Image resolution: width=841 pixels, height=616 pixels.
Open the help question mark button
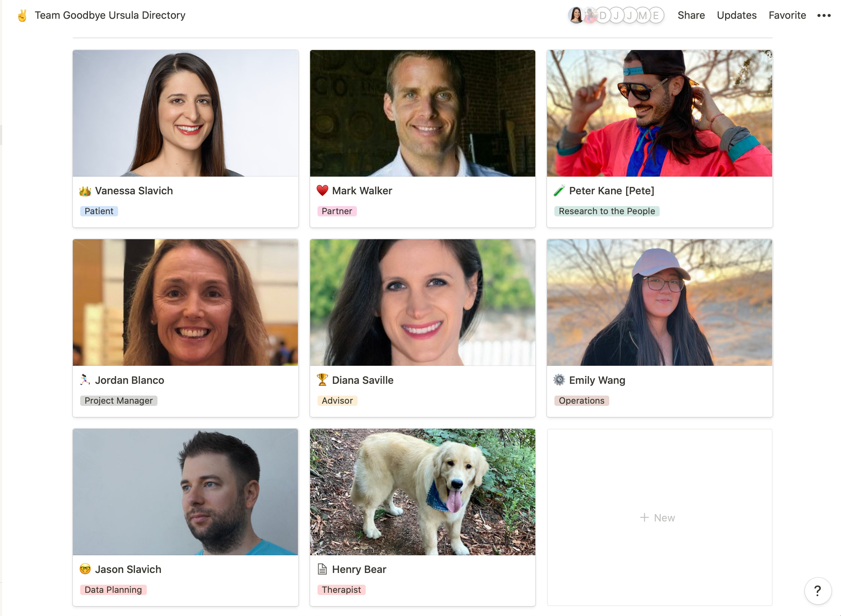click(817, 591)
